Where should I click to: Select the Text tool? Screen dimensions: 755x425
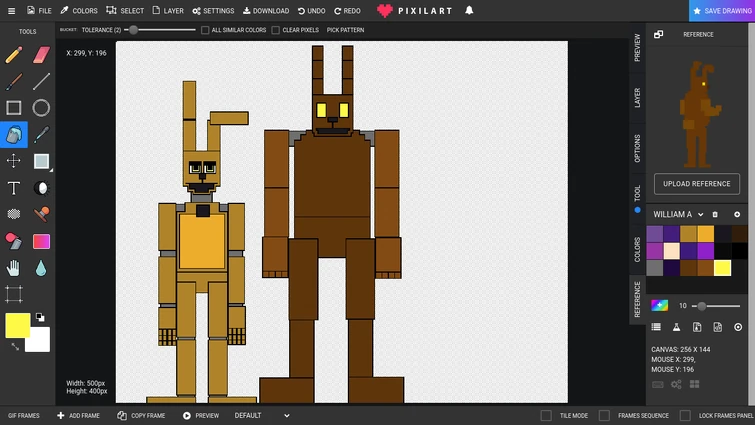14,188
